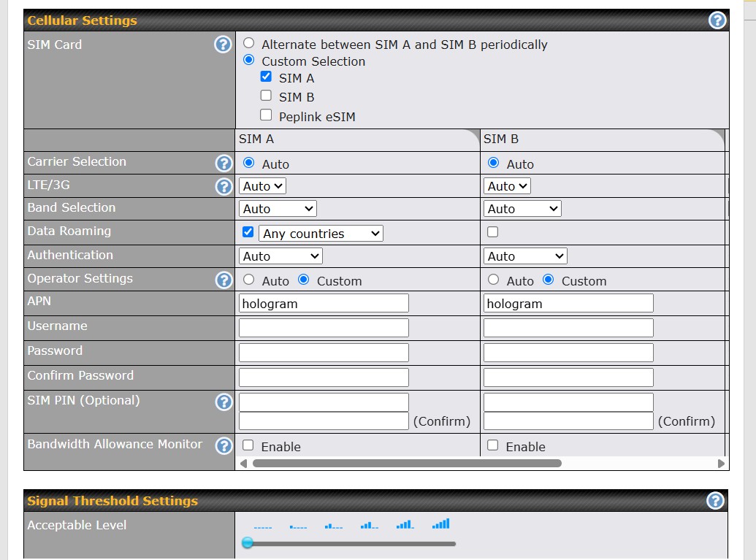Image resolution: width=756 pixels, height=560 pixels.
Task: Select alternate between SIM A and B
Action: pos(248,44)
